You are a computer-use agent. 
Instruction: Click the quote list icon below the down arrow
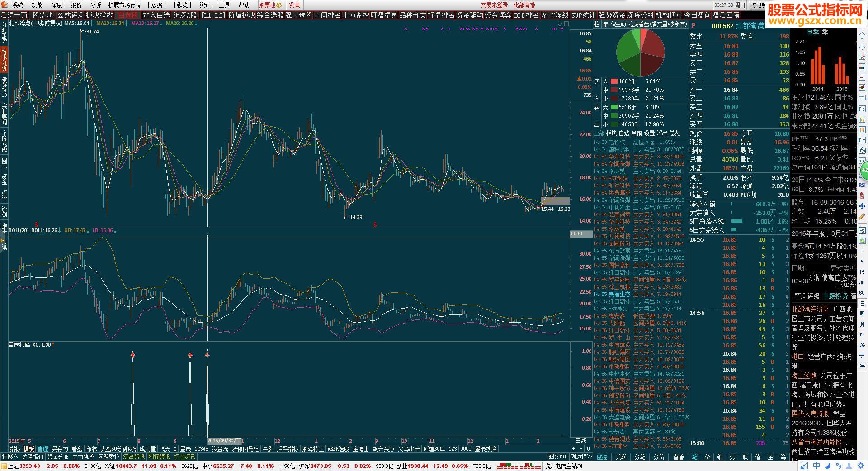(862, 56)
